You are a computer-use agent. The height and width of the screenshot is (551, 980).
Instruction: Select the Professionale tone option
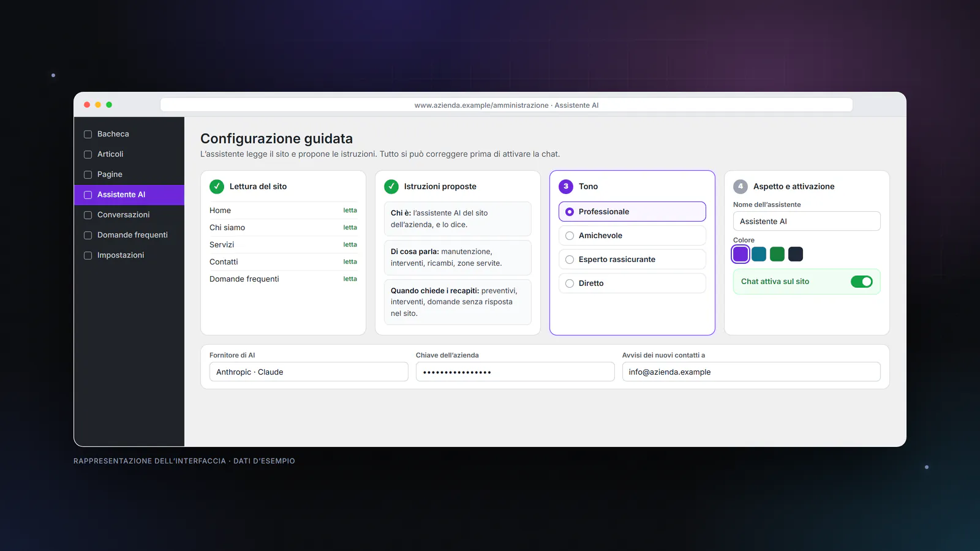click(x=632, y=212)
